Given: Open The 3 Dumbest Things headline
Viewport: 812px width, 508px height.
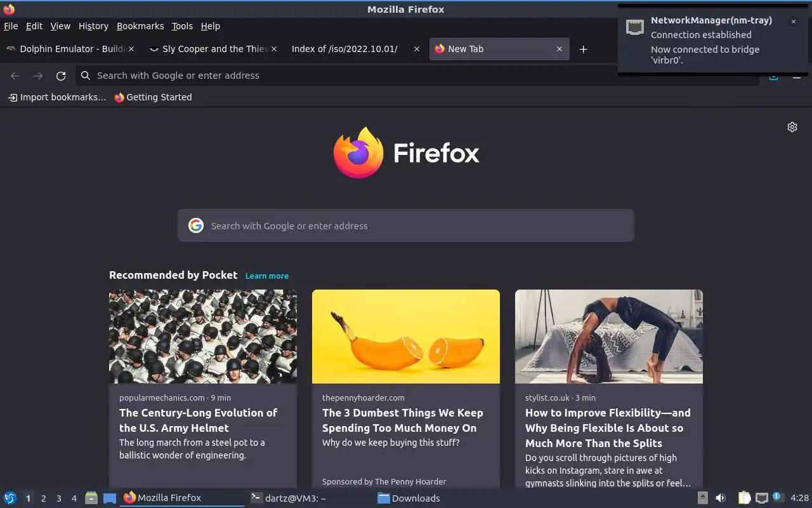Looking at the screenshot, I should (x=403, y=420).
